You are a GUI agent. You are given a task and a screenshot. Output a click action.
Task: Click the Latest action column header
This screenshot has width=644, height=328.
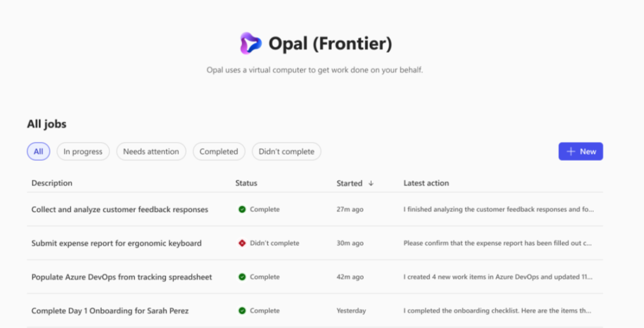pyautogui.click(x=426, y=183)
